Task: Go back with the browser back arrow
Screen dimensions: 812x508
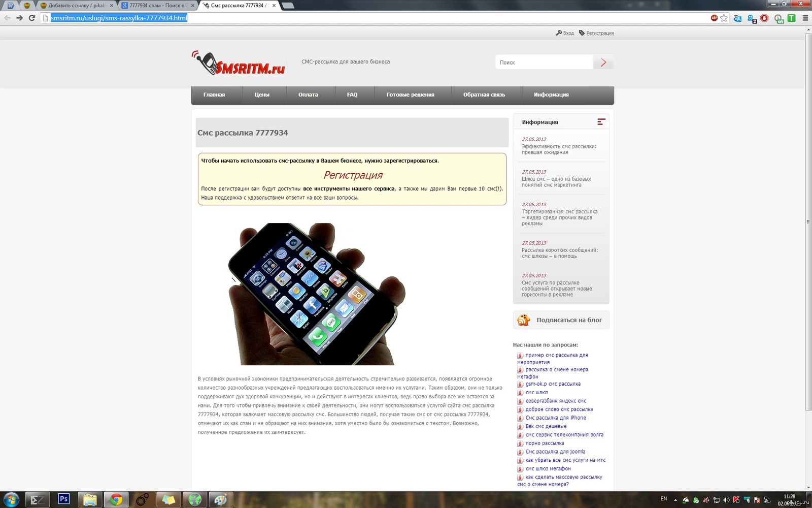Action: click(7, 18)
